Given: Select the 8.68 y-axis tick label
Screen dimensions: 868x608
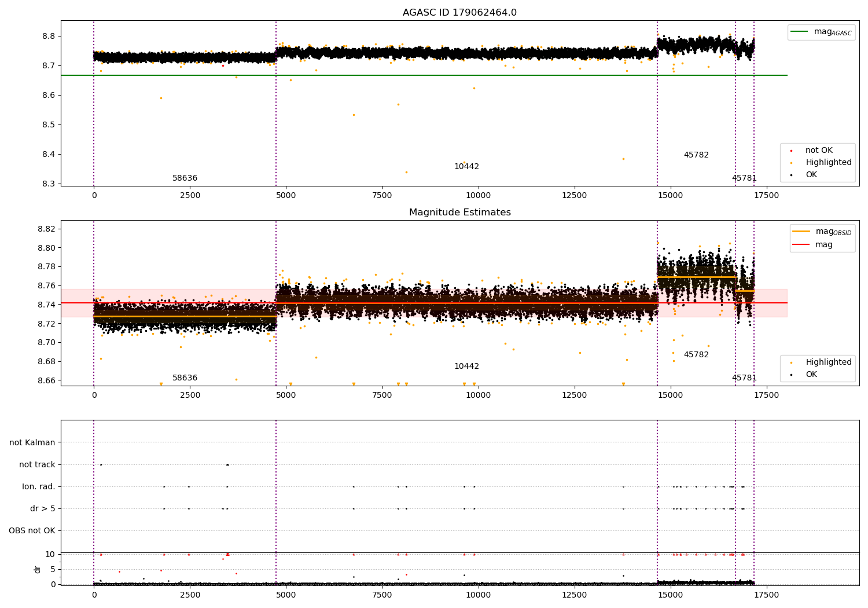Looking at the screenshot, I should (x=47, y=361).
